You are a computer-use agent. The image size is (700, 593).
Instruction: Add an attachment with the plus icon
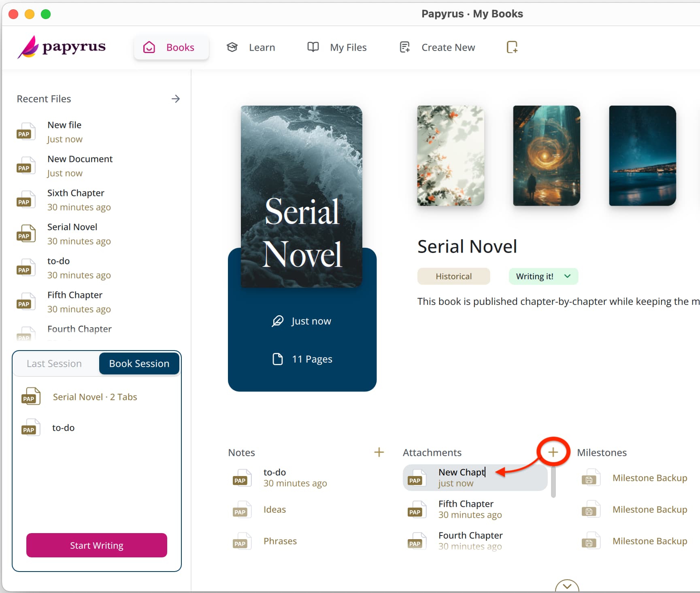pyautogui.click(x=553, y=452)
